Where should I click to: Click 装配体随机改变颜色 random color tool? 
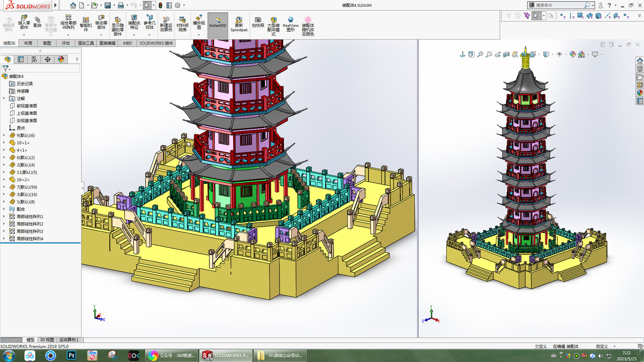click(308, 26)
